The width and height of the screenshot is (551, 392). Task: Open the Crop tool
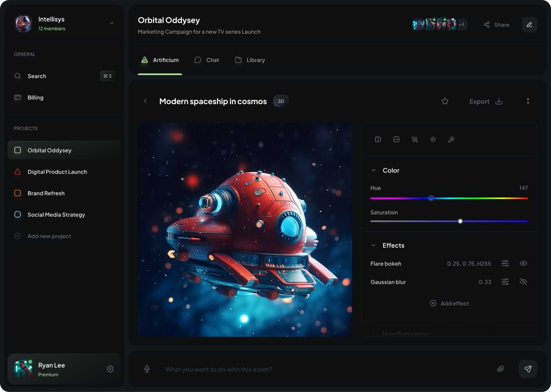[x=415, y=139]
